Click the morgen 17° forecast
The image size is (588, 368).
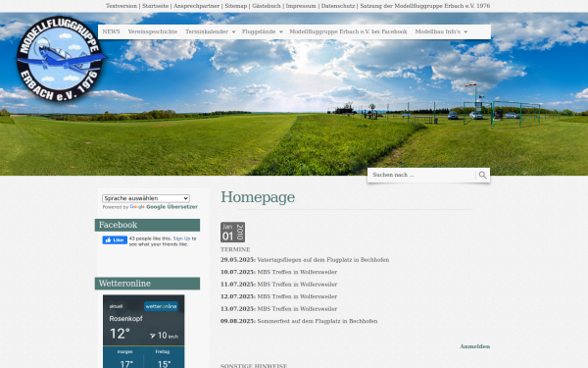[x=124, y=359]
